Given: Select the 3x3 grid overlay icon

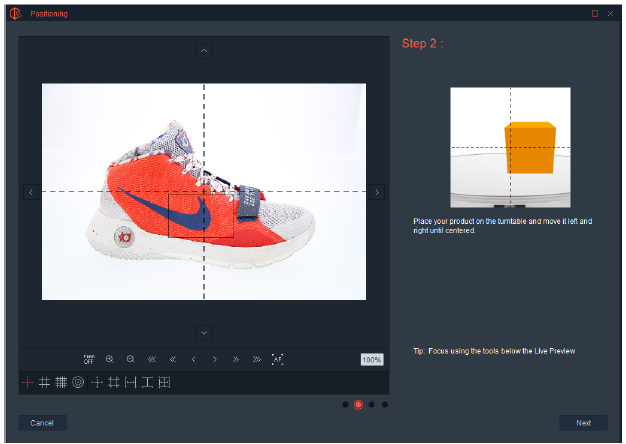Looking at the screenshot, I should pos(44,383).
